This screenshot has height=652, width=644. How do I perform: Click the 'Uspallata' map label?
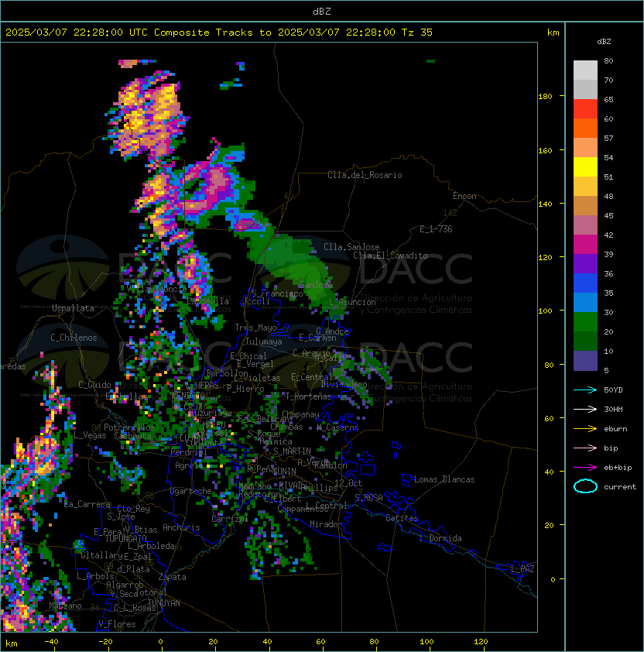73,308
